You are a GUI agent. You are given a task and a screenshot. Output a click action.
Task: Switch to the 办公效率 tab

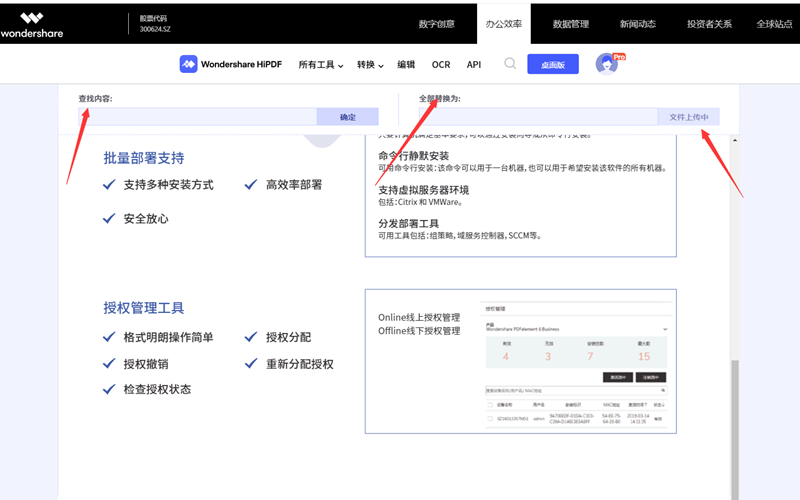coord(504,23)
